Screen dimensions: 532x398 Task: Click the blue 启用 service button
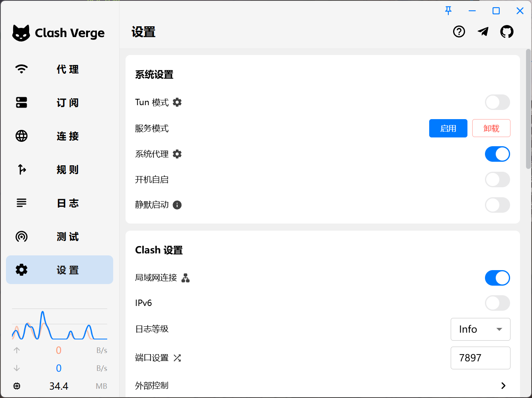pyautogui.click(x=448, y=128)
